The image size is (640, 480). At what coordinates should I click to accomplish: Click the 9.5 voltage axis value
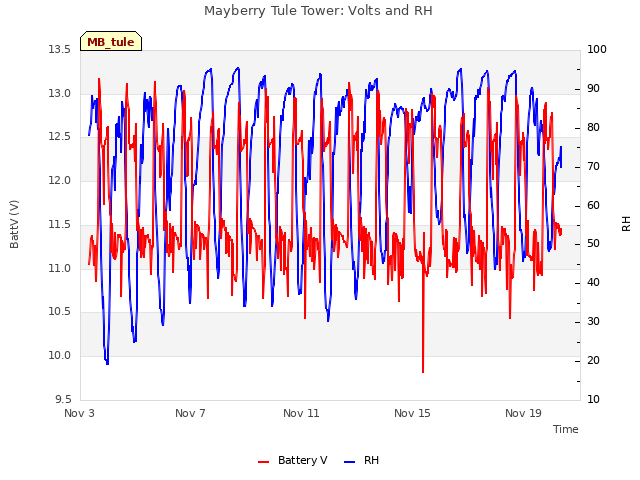[63, 399]
